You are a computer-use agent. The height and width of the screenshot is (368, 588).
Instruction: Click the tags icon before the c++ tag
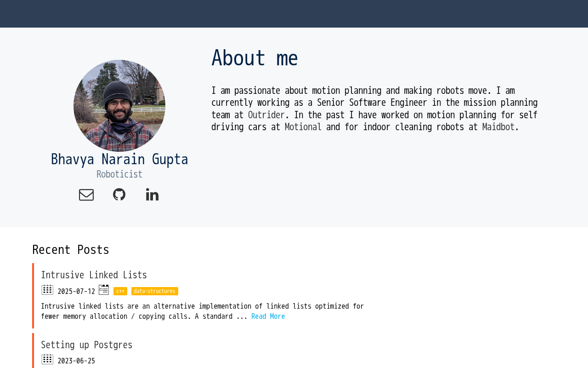click(104, 290)
